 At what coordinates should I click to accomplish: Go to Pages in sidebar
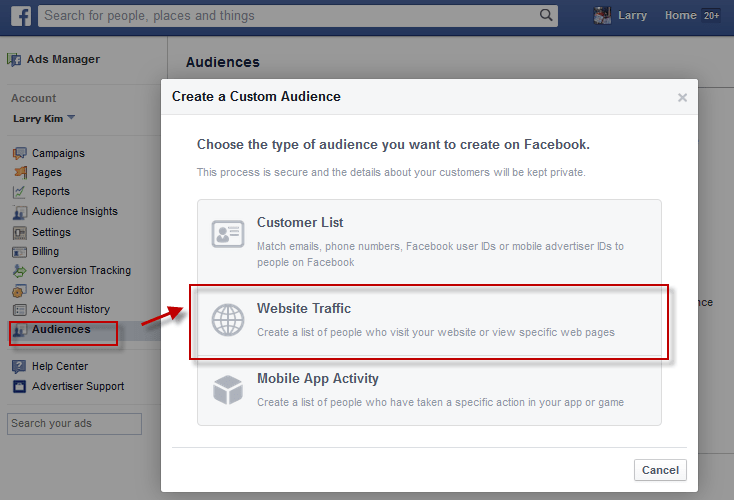[x=47, y=172]
